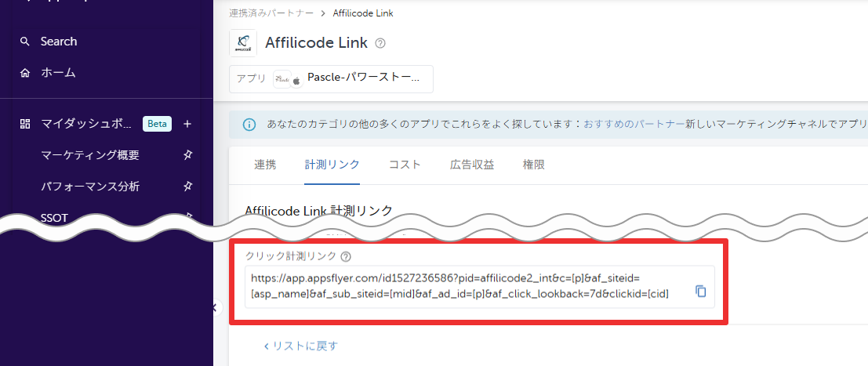This screenshot has width=868, height=366.
Task: Switch to the 権限 tab
Action: (534, 165)
